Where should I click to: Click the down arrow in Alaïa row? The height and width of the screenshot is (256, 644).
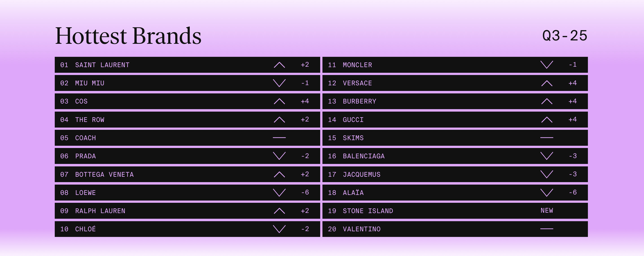[x=547, y=193]
